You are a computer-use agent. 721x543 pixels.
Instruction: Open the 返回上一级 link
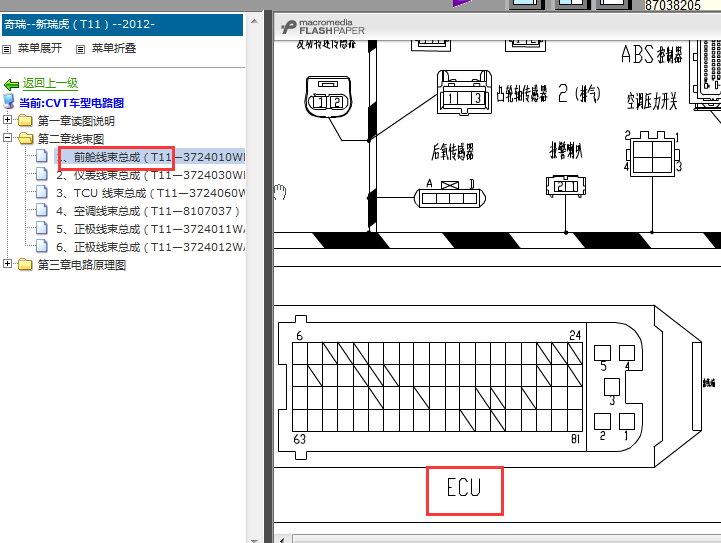click(51, 83)
